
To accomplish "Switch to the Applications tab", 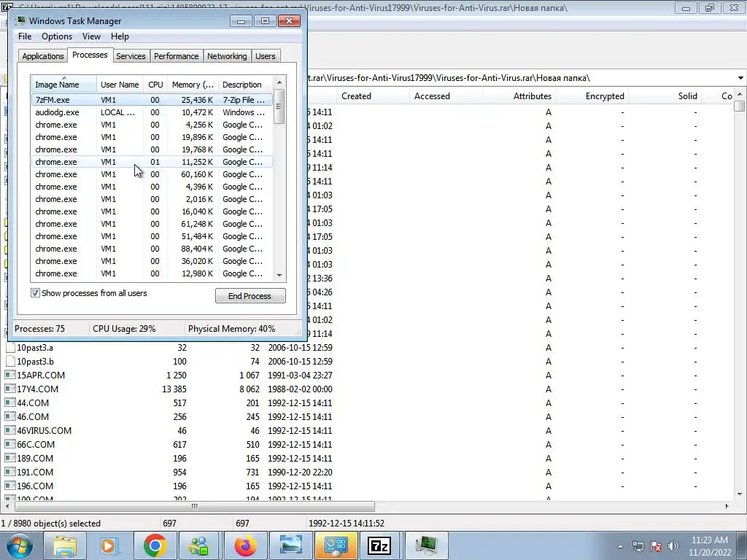I will point(43,56).
